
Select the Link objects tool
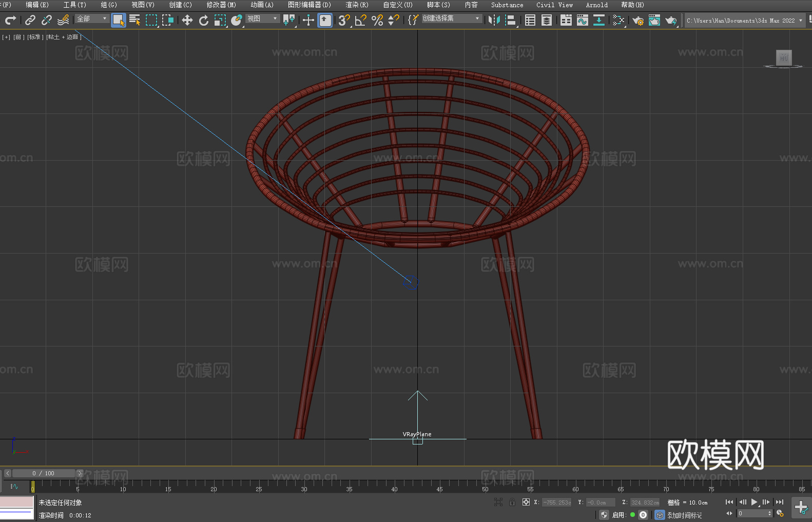point(30,20)
